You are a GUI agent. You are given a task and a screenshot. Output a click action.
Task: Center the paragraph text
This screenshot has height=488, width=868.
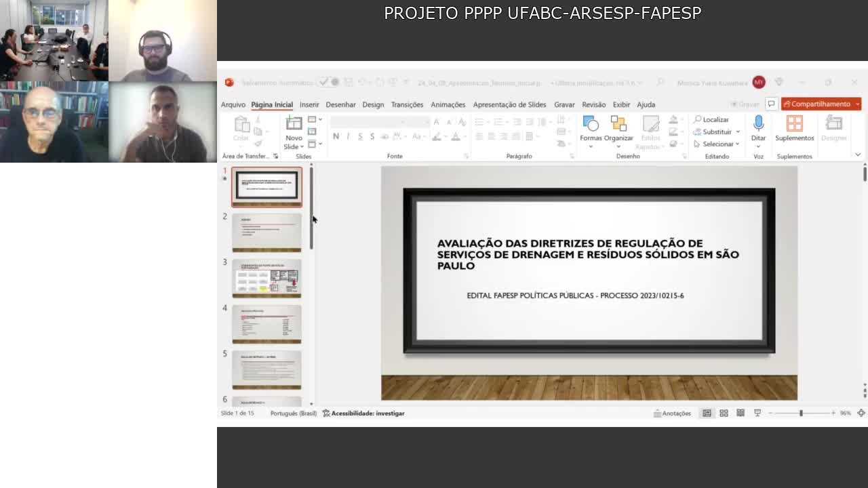pyautogui.click(x=491, y=136)
